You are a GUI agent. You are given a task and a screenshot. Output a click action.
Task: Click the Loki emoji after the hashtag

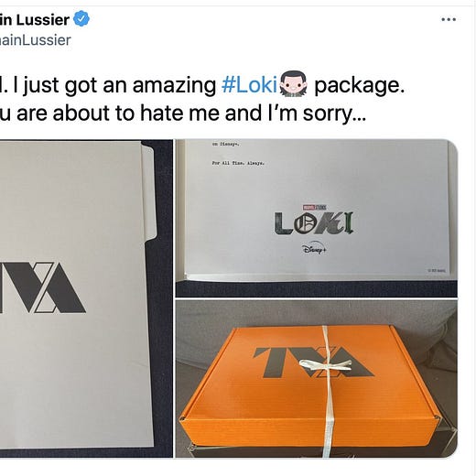[x=294, y=84]
